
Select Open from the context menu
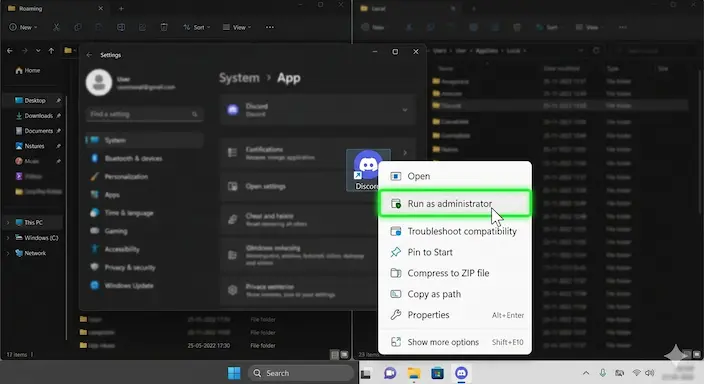pyautogui.click(x=455, y=176)
